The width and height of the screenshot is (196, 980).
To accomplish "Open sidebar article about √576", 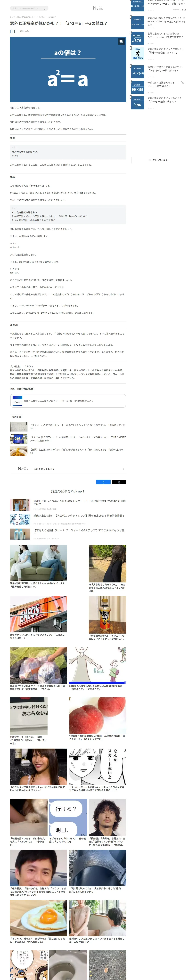I will (x=166, y=35).
